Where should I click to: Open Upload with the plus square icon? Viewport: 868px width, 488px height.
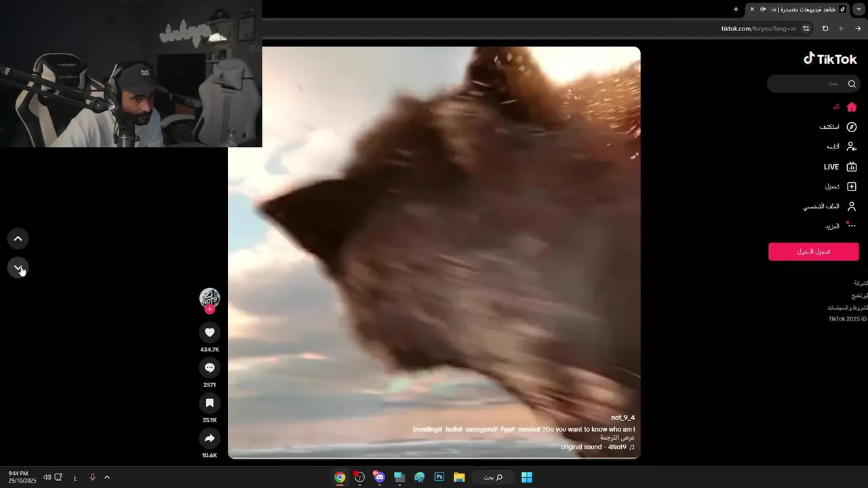pyautogui.click(x=852, y=186)
